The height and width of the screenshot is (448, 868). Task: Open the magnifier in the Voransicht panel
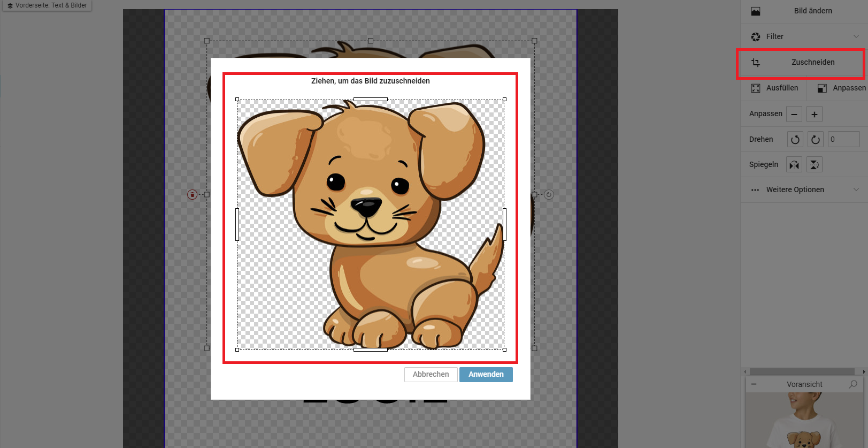(853, 384)
